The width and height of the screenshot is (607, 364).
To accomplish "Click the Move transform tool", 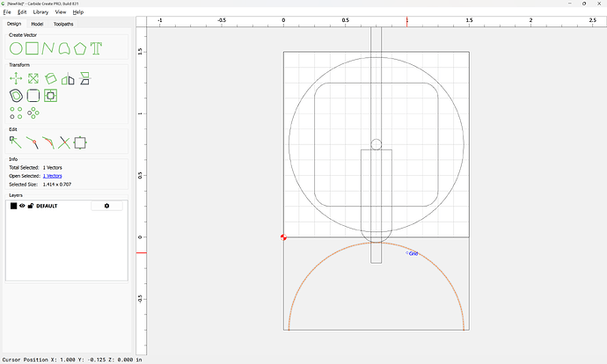I will (x=16, y=78).
